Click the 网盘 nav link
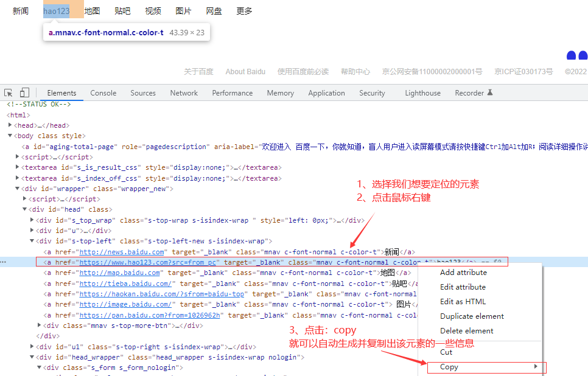This screenshot has height=376, width=588. pos(214,11)
